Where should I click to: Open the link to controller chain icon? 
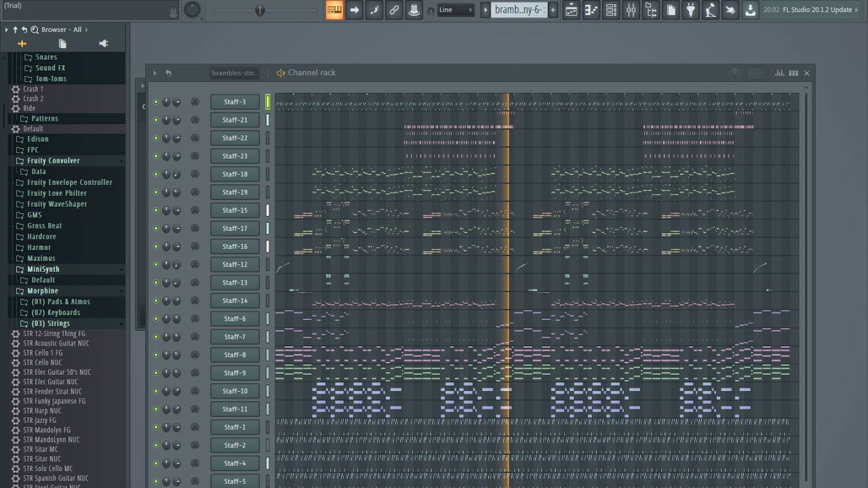click(x=394, y=9)
